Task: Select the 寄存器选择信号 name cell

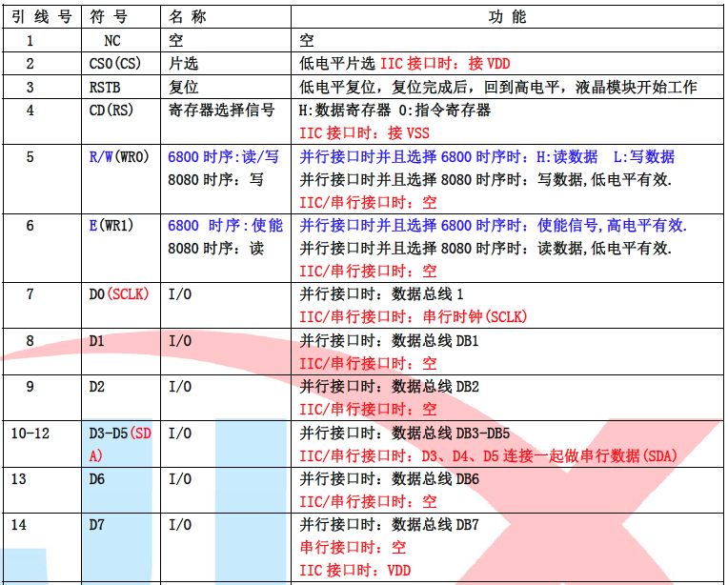Action: click(222, 110)
